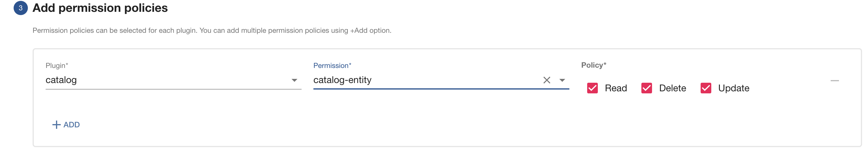Click the Plugin field label
The width and height of the screenshot is (868, 156).
pyautogui.click(x=57, y=66)
